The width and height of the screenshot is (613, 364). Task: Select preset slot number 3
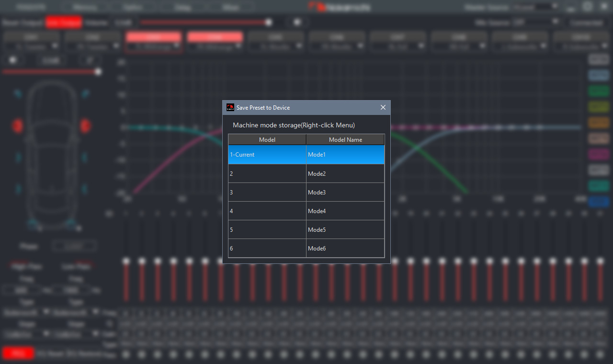[267, 192]
